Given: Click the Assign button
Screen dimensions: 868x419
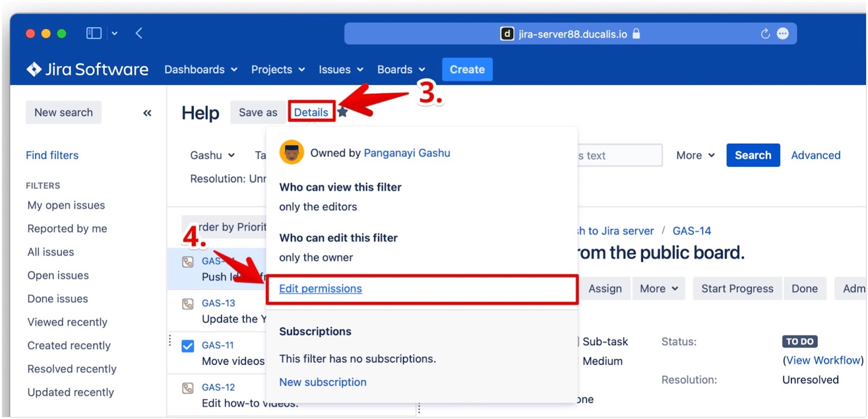Looking at the screenshot, I should pyautogui.click(x=605, y=289).
